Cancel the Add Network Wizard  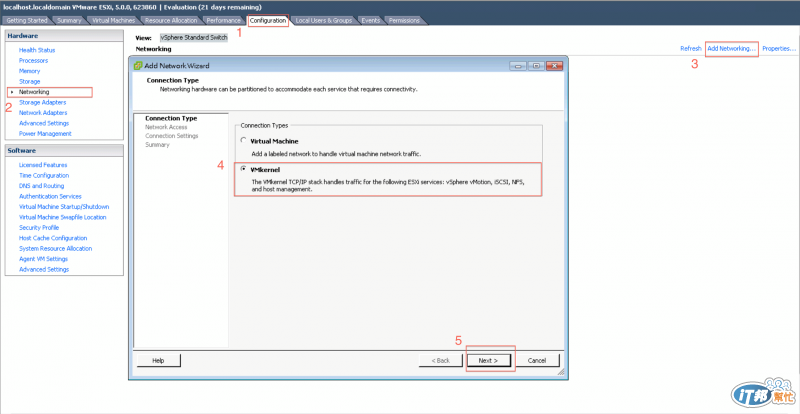click(x=537, y=360)
